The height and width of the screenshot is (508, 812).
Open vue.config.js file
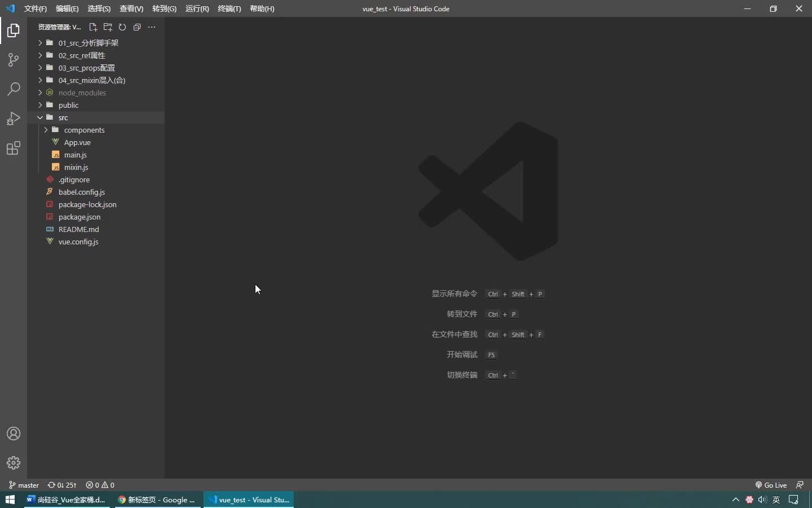click(x=96, y=242)
